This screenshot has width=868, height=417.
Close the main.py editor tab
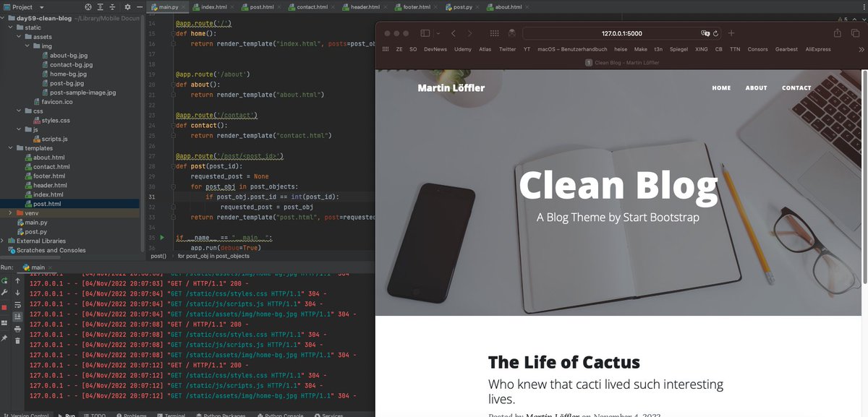click(x=184, y=7)
